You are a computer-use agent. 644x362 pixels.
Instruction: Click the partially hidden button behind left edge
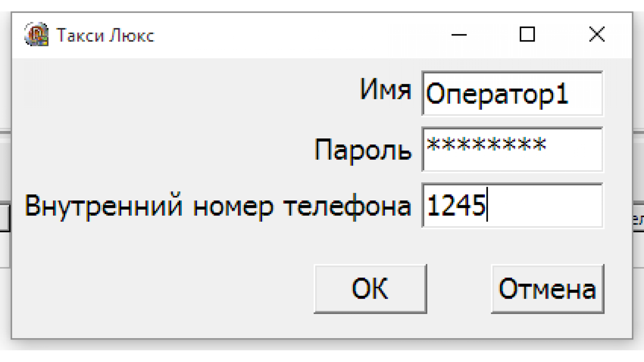tap(5, 218)
